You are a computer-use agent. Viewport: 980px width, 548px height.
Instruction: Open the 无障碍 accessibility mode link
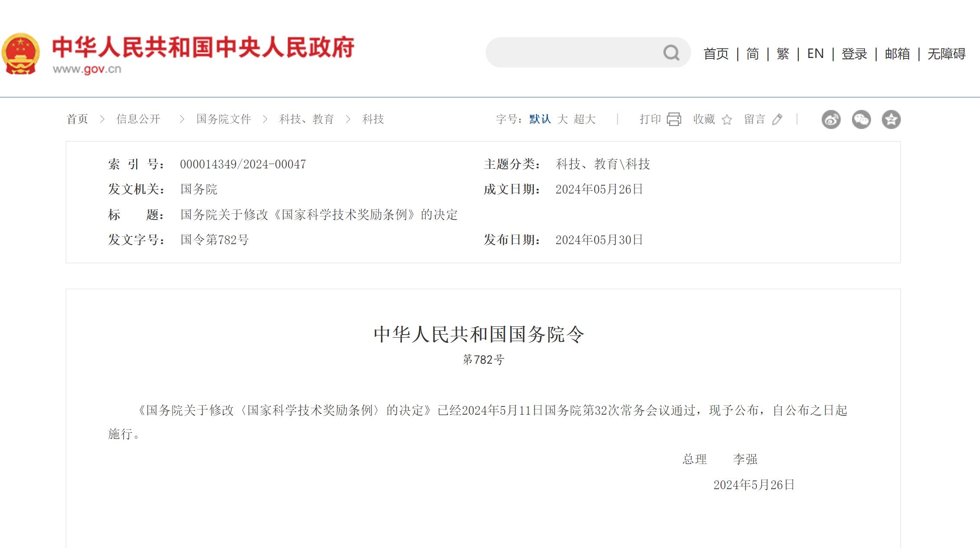pos(946,54)
